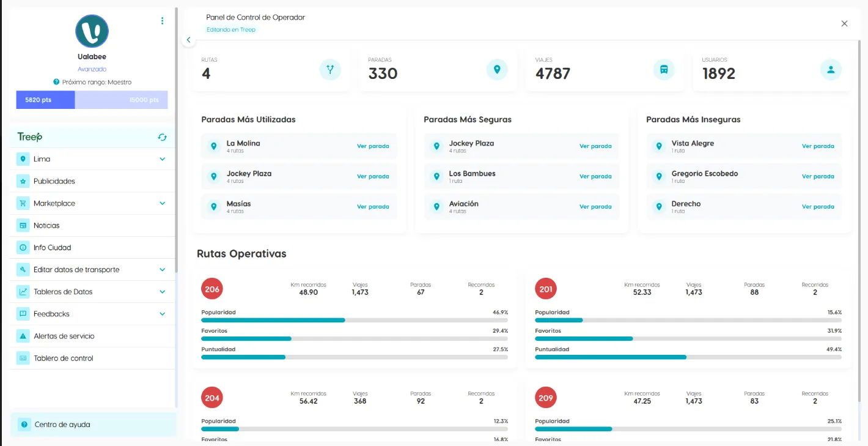
Task: Expand the Marketplace menu chevron
Action: point(162,203)
